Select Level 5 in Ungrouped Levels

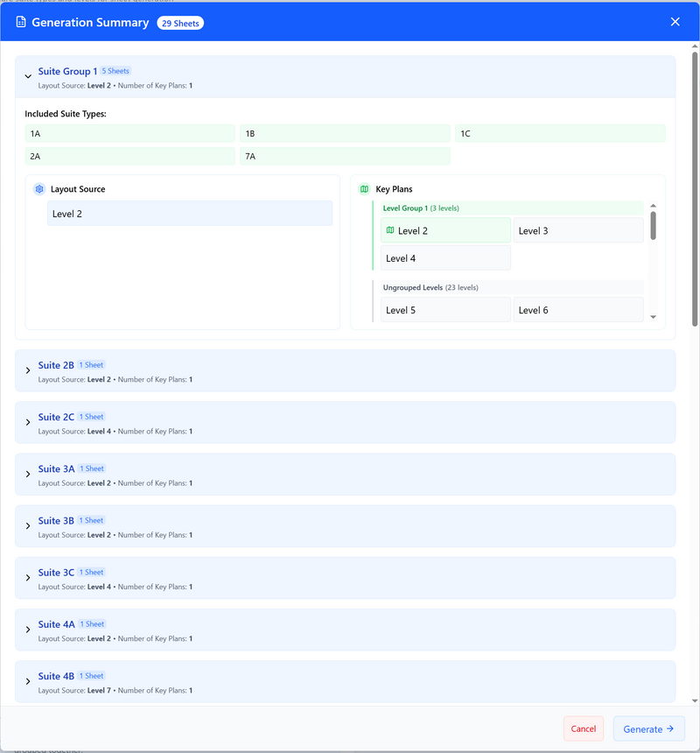coord(445,310)
